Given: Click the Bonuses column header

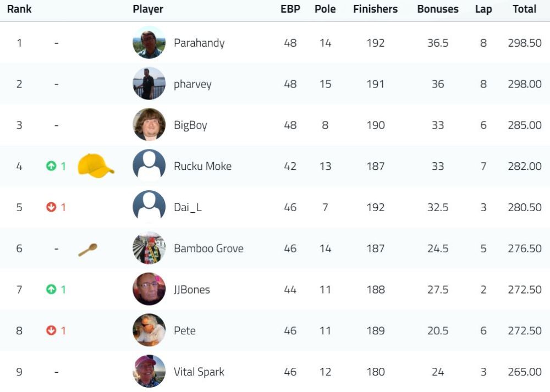Looking at the screenshot, I should tap(438, 9).
